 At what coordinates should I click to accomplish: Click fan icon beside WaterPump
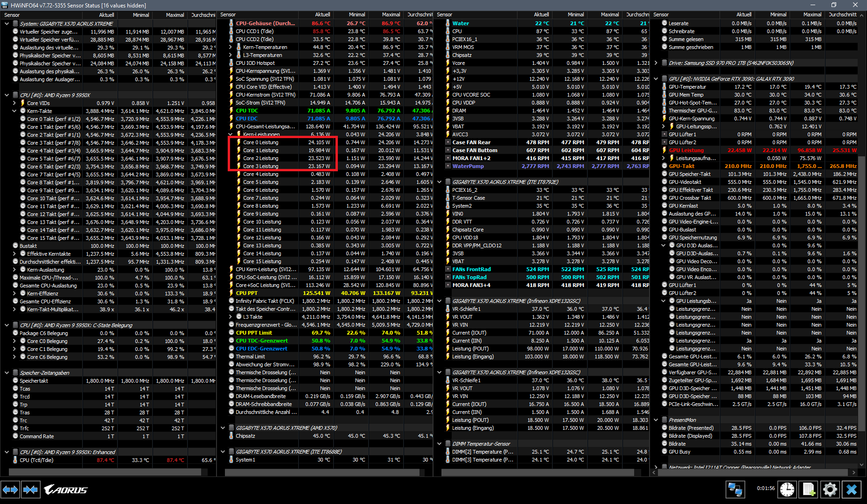[447, 166]
